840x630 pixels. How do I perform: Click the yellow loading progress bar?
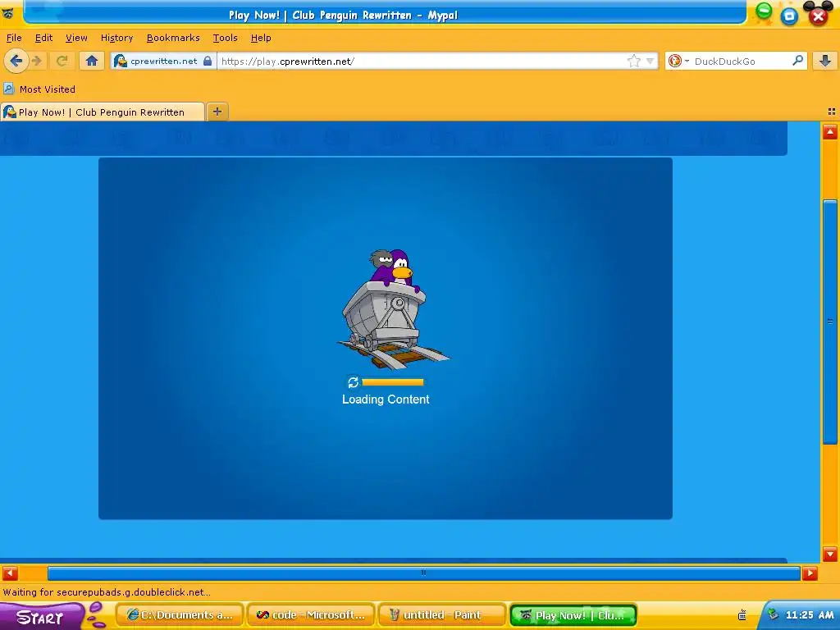393,382
